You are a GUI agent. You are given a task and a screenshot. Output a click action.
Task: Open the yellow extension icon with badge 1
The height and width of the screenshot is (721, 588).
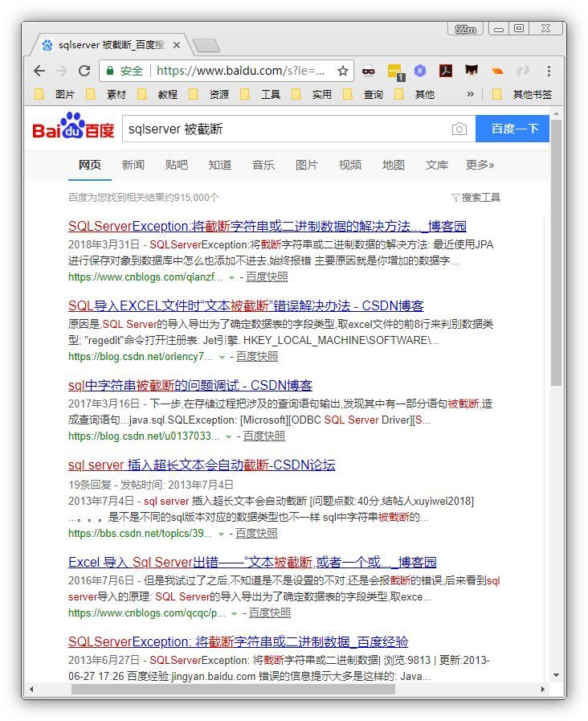tap(395, 72)
